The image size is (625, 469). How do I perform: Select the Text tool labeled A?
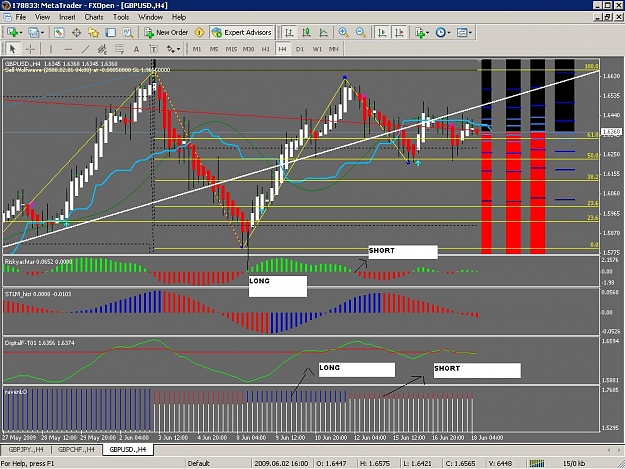tap(136, 49)
